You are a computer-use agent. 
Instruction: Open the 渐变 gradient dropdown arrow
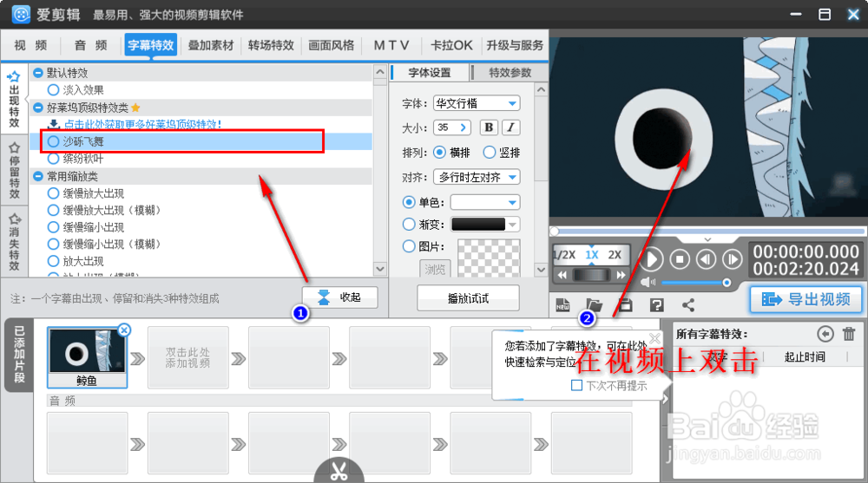tap(513, 224)
